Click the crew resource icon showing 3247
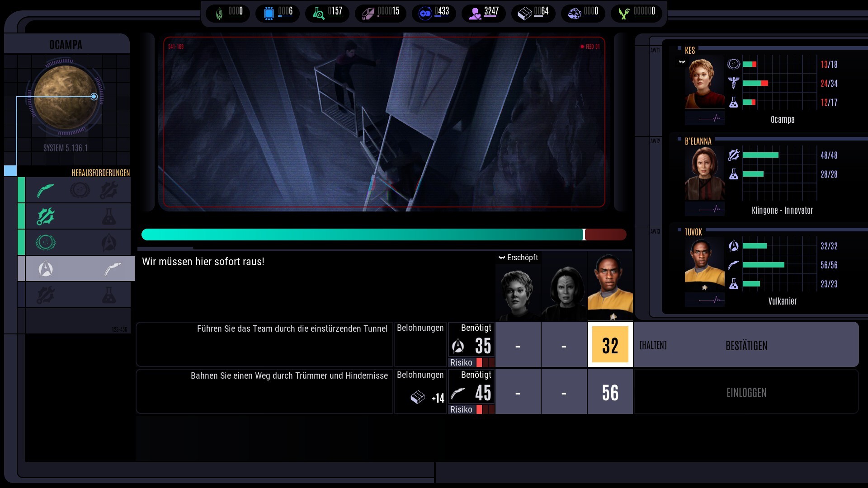Viewport: 868px width, 488px height. (x=475, y=14)
